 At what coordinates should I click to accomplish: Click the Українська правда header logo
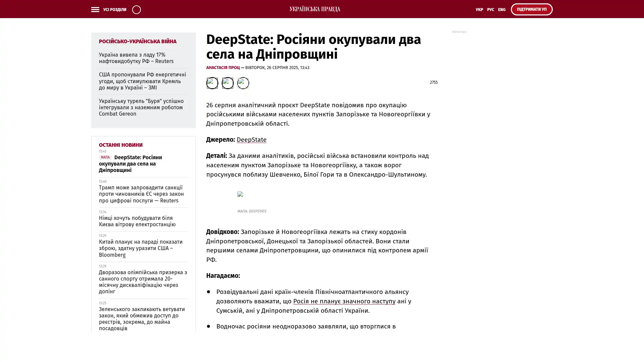pos(315,9)
